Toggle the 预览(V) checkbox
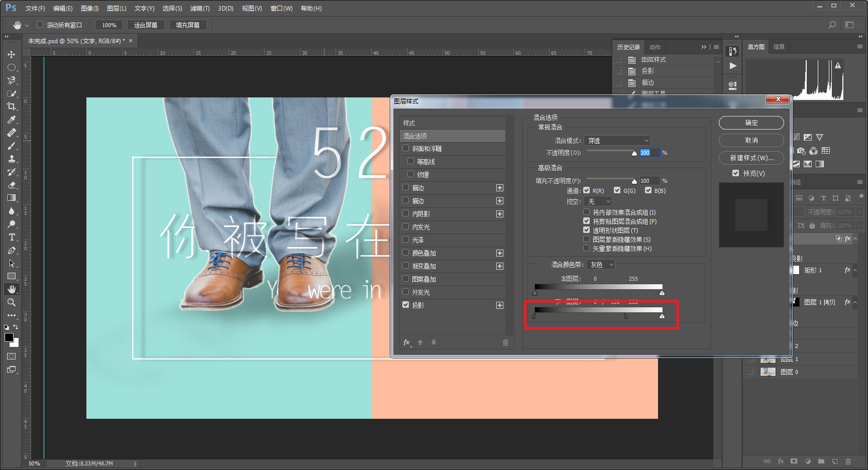The width and height of the screenshot is (868, 470). click(x=735, y=173)
